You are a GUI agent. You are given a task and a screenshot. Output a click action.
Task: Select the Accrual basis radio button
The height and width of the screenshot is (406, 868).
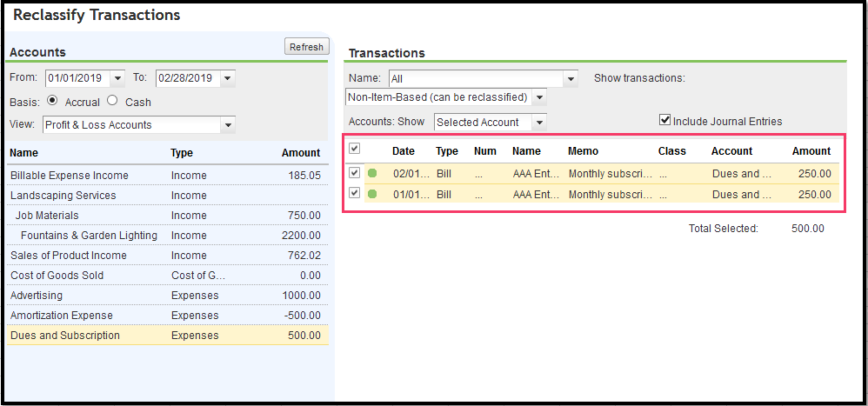pyautogui.click(x=52, y=101)
